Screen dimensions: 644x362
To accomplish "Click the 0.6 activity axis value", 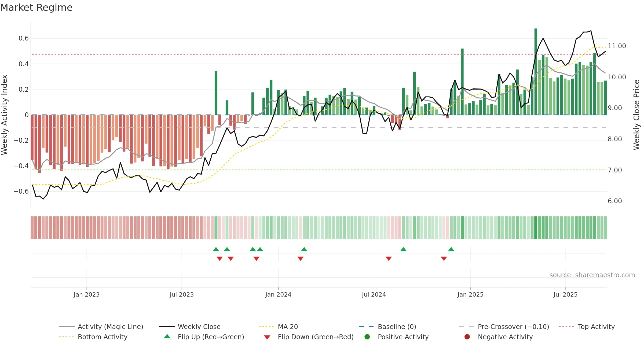I will coord(24,38).
